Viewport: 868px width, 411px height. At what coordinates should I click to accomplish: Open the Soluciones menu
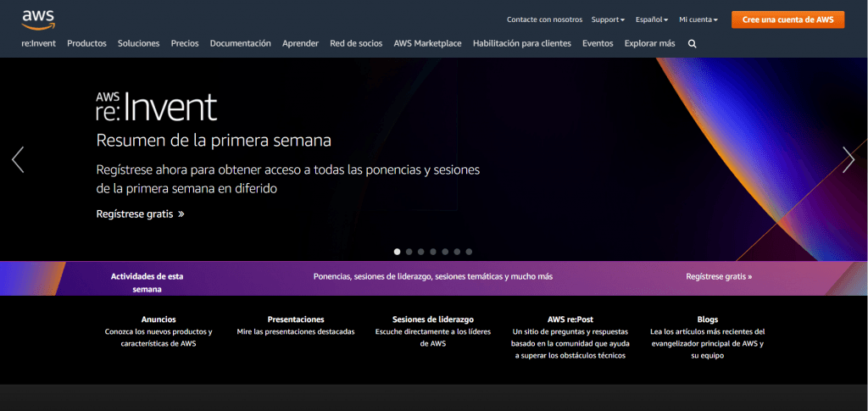[138, 43]
